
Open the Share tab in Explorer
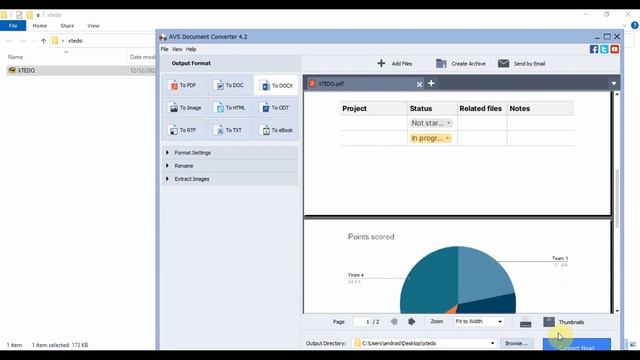(x=67, y=26)
